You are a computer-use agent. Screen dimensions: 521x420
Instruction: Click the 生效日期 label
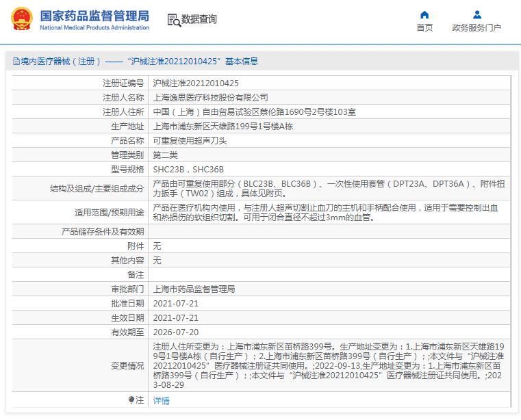(x=127, y=318)
